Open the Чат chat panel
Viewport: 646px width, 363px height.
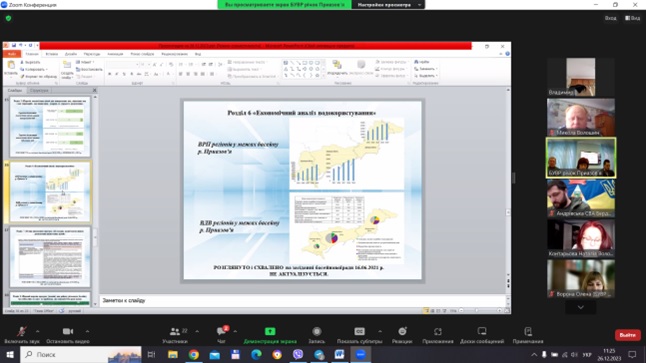(x=222, y=335)
